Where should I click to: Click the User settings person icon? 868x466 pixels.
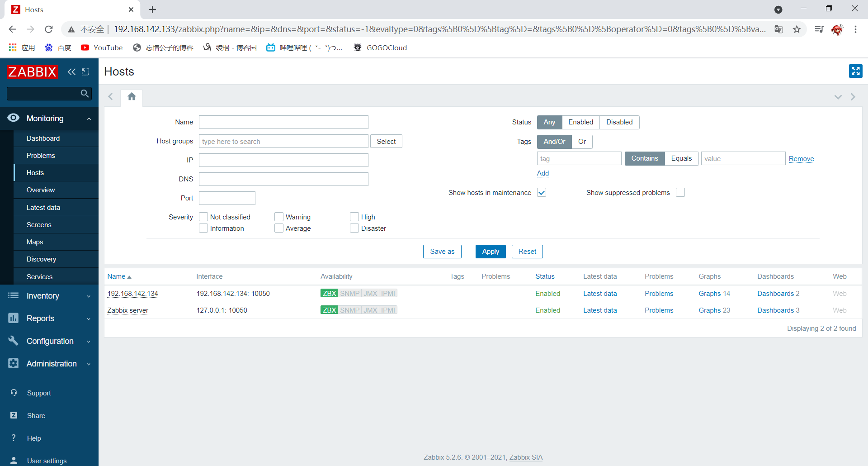(x=14, y=461)
